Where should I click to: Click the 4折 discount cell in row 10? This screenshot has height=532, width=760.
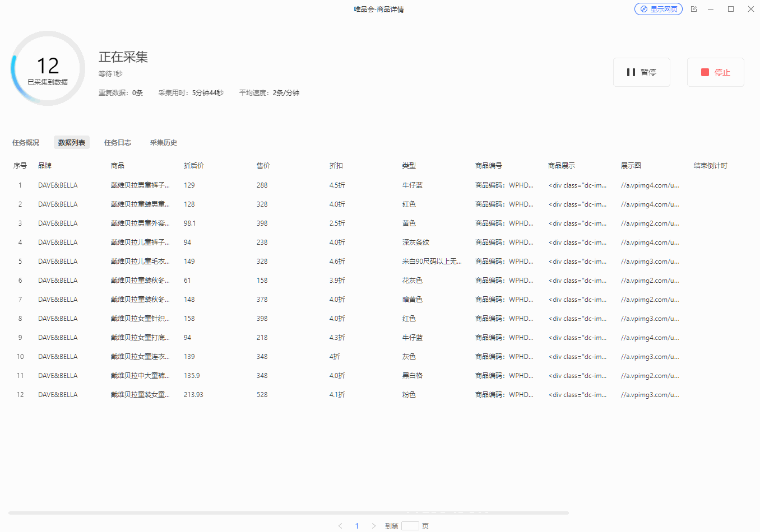[335, 357]
